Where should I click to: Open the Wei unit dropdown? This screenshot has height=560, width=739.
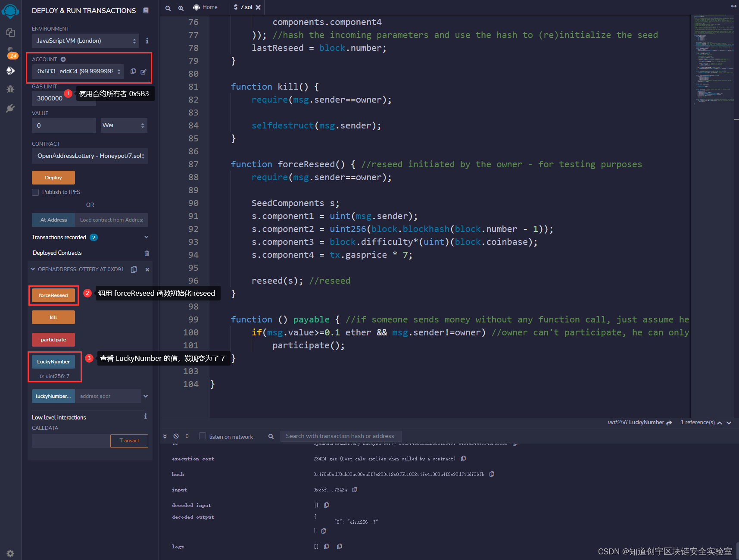(x=124, y=125)
